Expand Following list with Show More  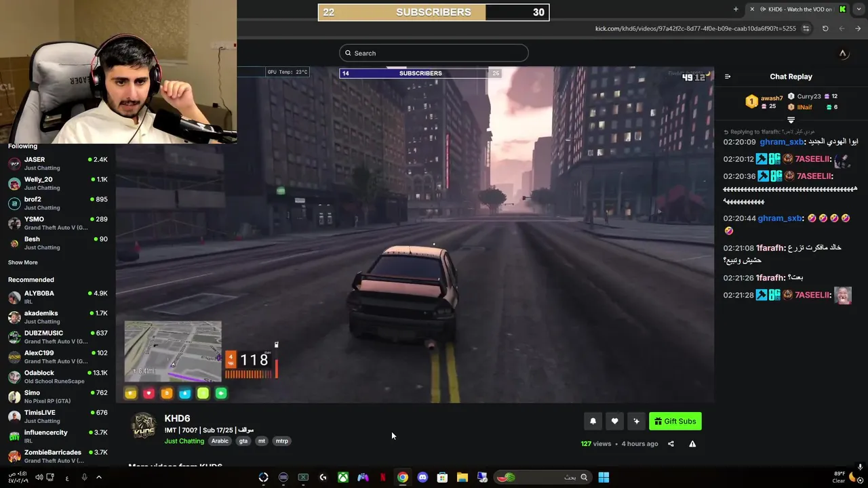coord(23,262)
